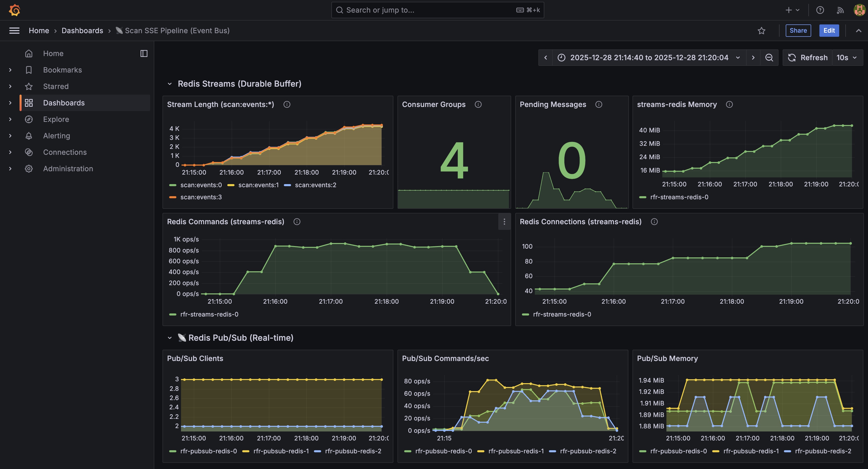Expand the Alerting sidebar section

[x=10, y=136]
